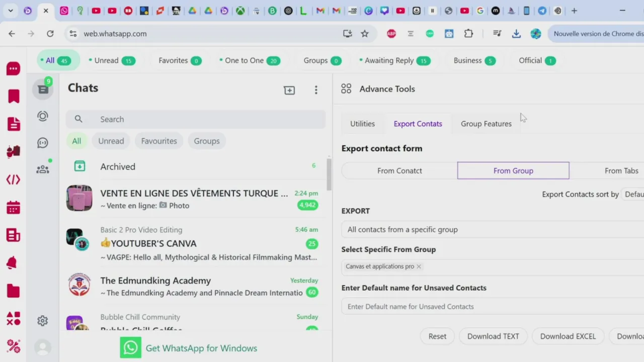Open the EXPORT all contacts dropdown
Image resolution: width=644 pixels, height=362 pixels.
click(493, 229)
